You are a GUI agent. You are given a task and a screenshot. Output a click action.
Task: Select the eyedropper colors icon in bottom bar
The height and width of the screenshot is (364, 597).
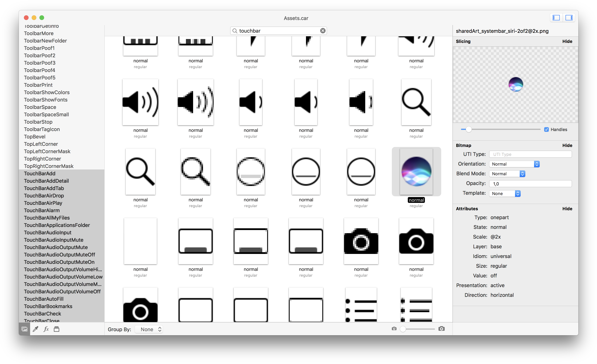tap(35, 329)
